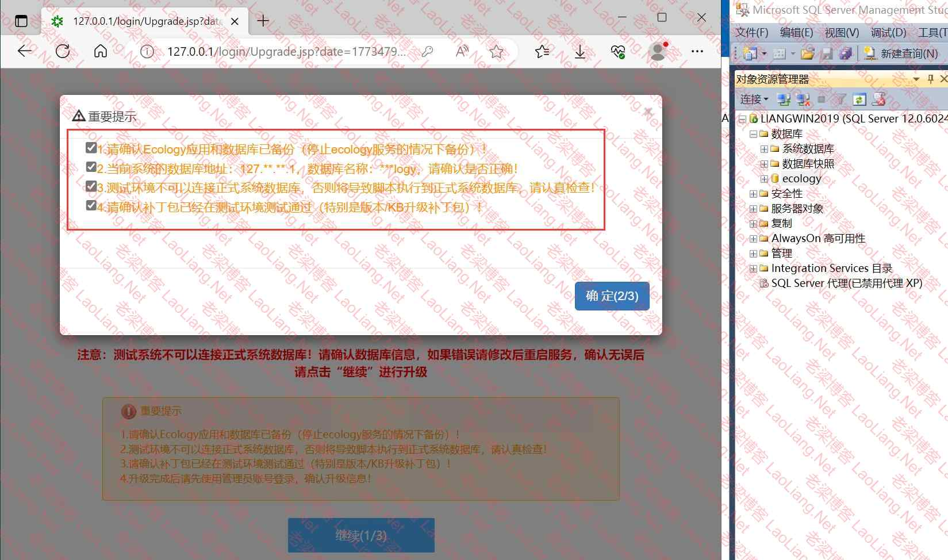
Task: Expand the 系统数据库 folder
Action: (x=764, y=149)
